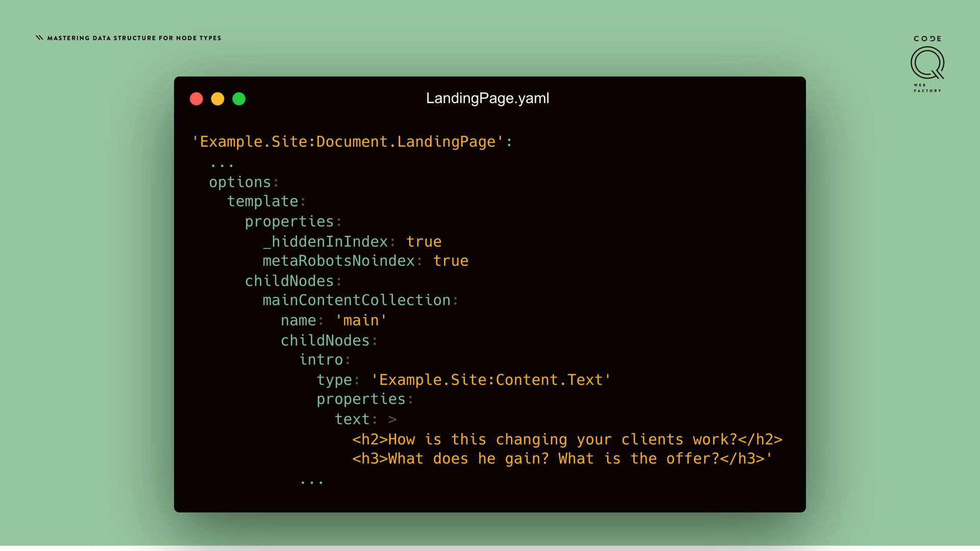Click the Mastering Data Structure header text
Viewport: 980px width, 551px height.
(x=134, y=38)
